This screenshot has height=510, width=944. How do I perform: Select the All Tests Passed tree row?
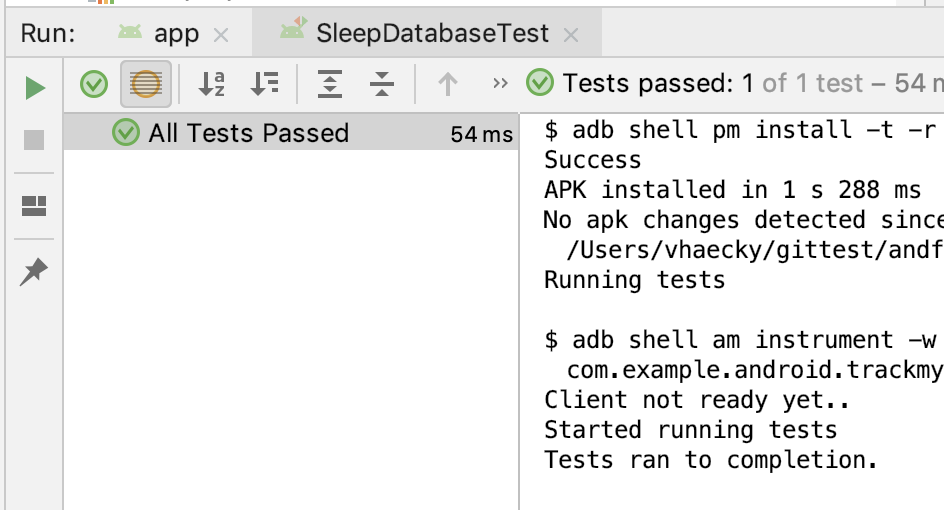248,133
